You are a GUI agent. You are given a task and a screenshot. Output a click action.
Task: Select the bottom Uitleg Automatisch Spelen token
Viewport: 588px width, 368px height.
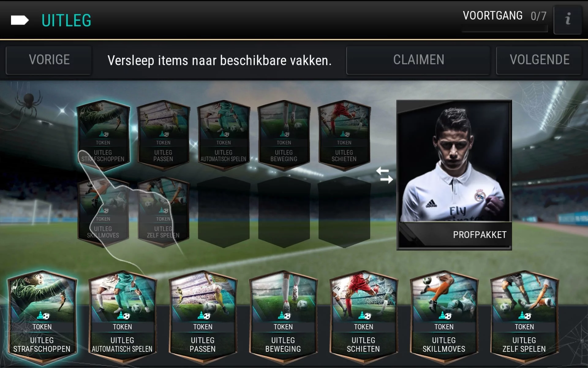(x=123, y=317)
